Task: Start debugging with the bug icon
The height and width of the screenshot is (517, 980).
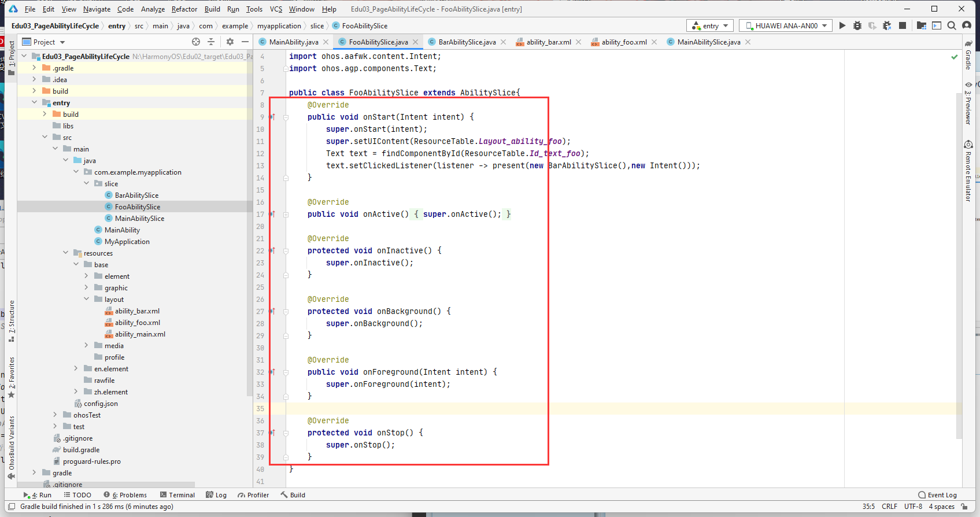Action: coord(857,25)
